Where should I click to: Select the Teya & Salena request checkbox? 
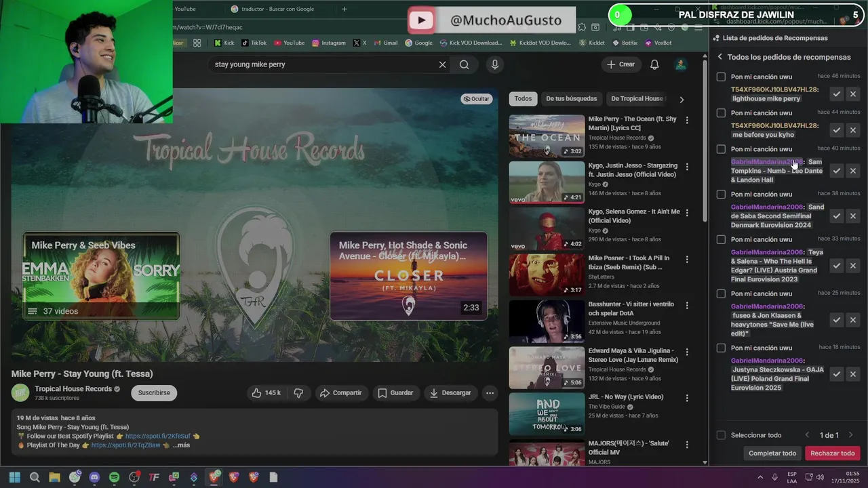(x=721, y=239)
